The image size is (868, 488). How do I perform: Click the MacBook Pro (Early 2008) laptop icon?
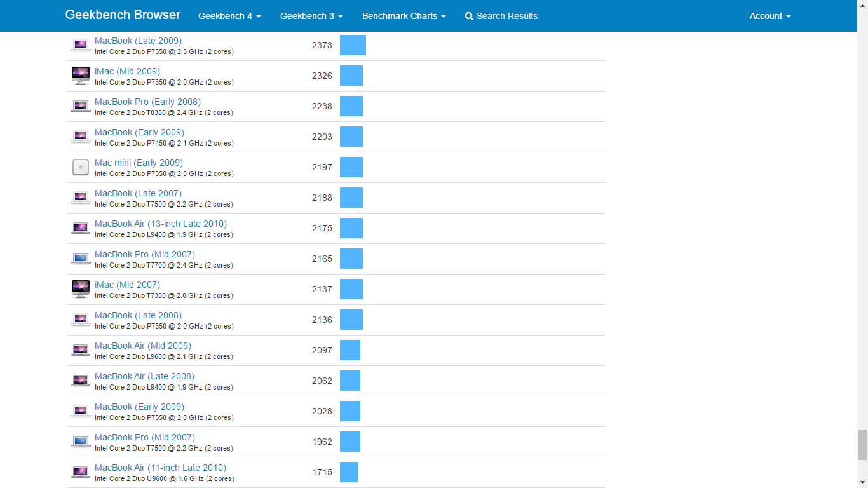[81, 106]
